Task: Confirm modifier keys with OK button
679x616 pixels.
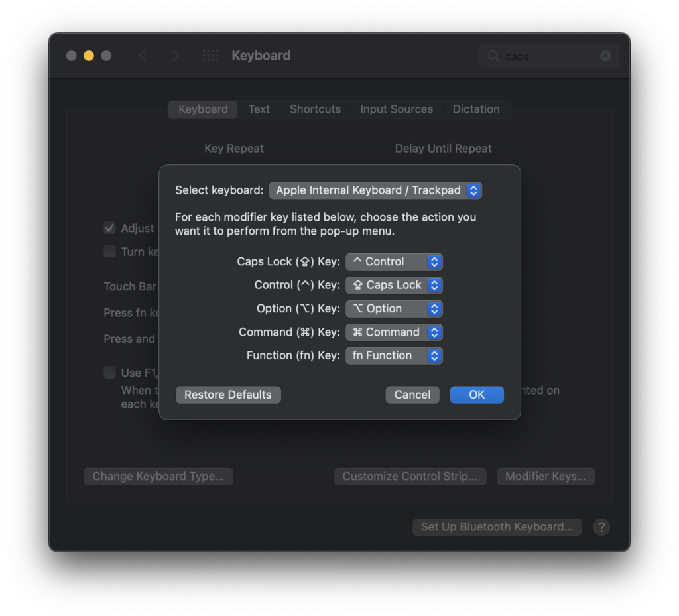Action: 477,395
